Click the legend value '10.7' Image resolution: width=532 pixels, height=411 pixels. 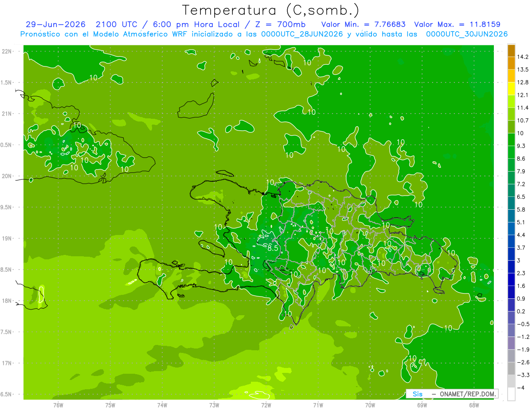coord(523,120)
